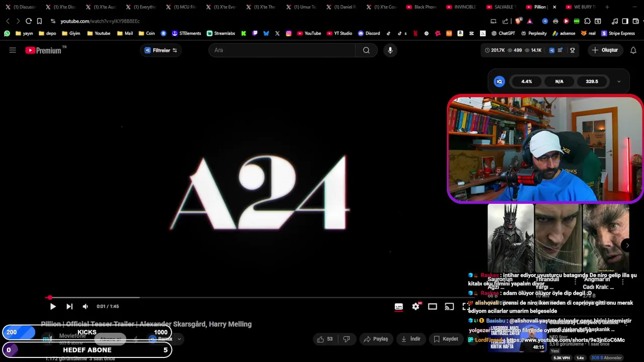This screenshot has height=362, width=644.
Task: Open the YT Studio bookmark
Action: coord(339,34)
